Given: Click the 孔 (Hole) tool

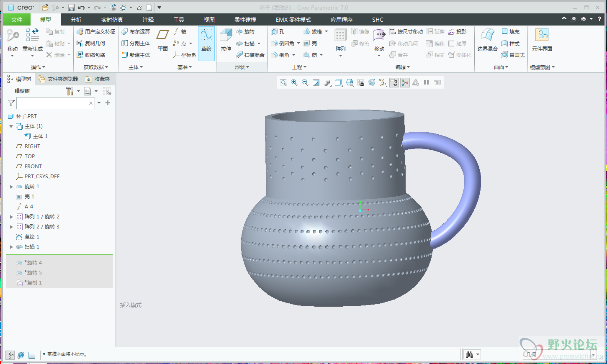Looking at the screenshot, I should tap(278, 32).
